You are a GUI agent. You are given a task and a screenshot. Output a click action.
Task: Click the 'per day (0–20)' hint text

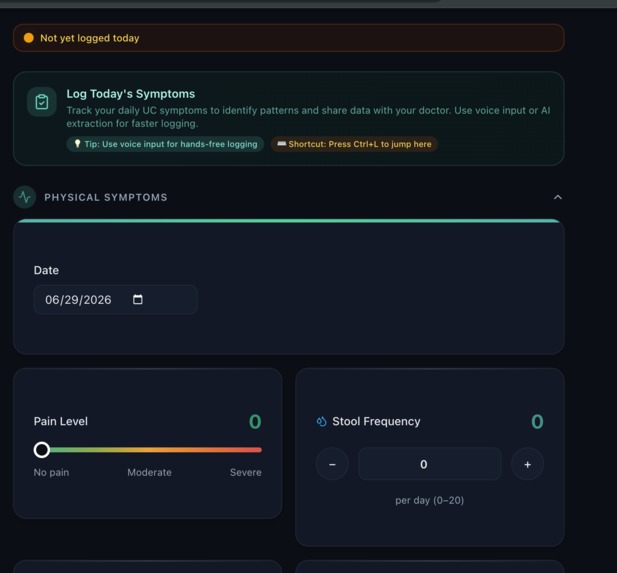click(x=430, y=500)
